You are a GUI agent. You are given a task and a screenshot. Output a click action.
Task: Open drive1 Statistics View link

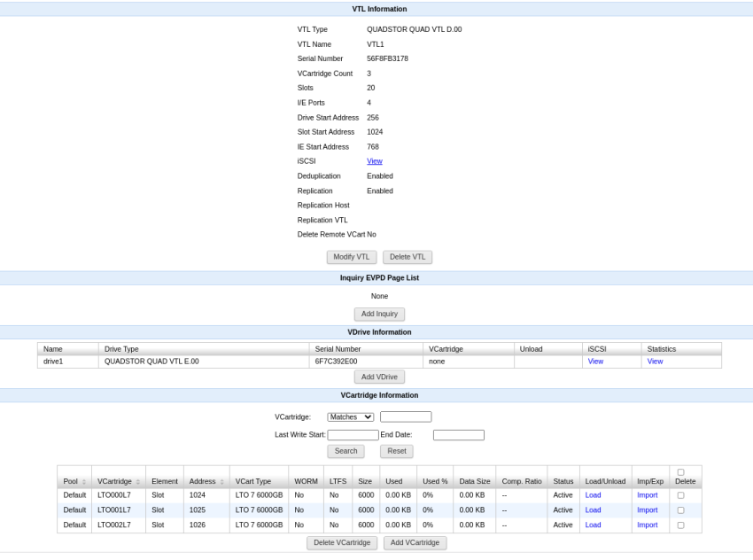click(x=655, y=362)
